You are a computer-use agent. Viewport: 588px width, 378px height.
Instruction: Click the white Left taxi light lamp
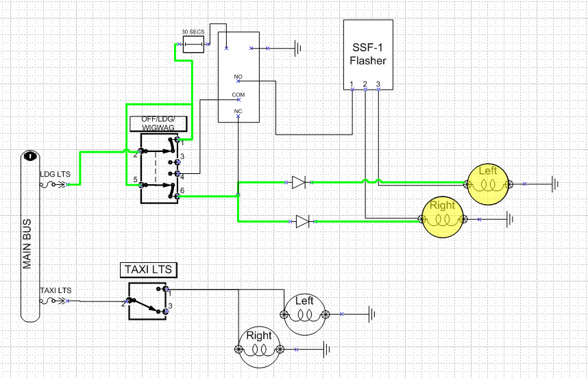pyautogui.click(x=305, y=314)
